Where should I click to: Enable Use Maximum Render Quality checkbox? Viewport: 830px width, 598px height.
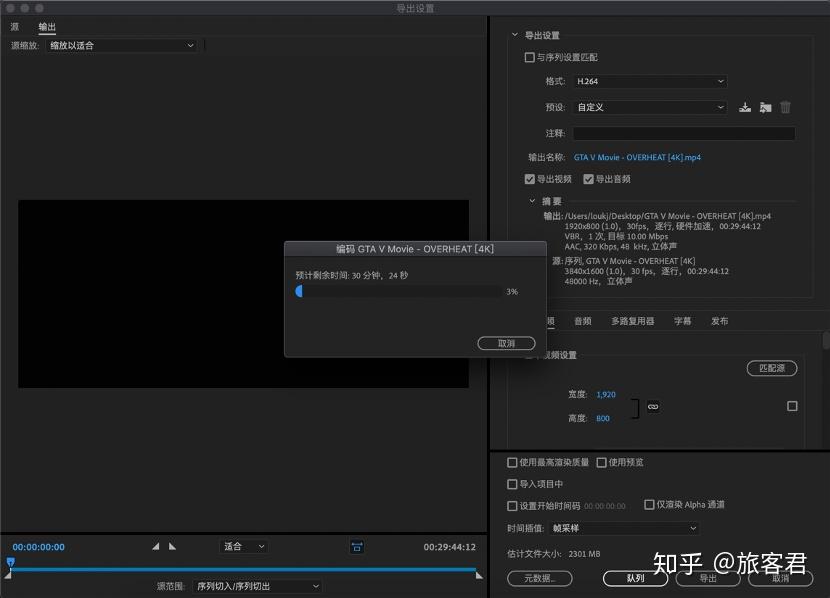pyautogui.click(x=512, y=463)
